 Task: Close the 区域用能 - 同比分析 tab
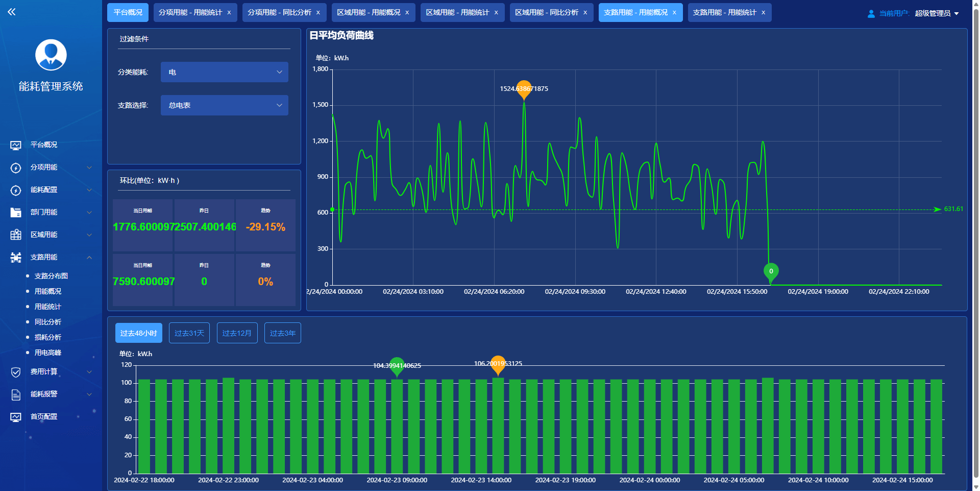(x=585, y=13)
